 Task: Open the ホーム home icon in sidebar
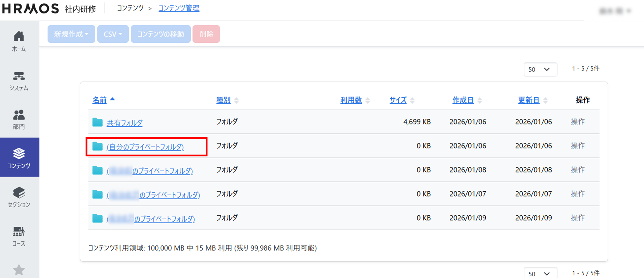[x=19, y=37]
